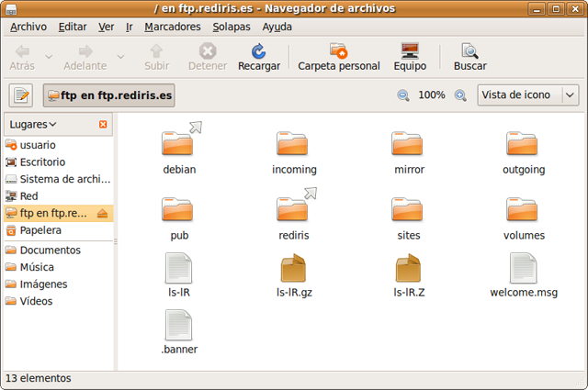This screenshot has height=390, width=588.
Task: Toggle the text location entry button
Action: click(21, 95)
